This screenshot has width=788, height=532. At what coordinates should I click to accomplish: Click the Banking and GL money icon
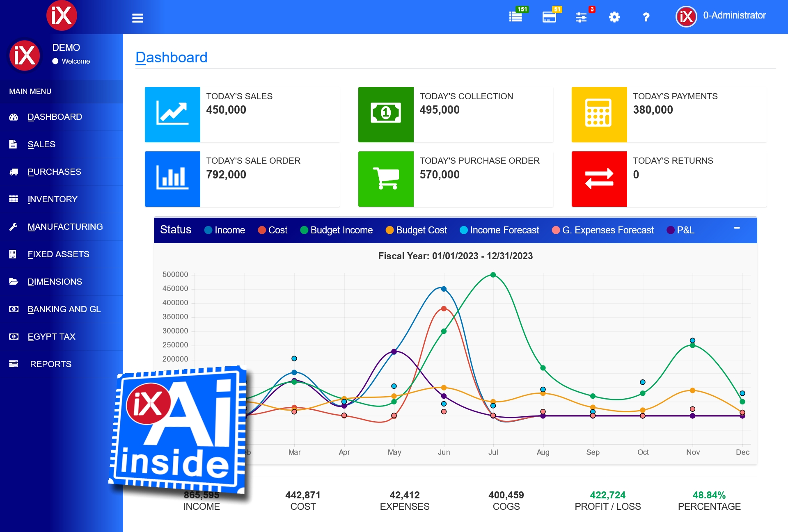pos(14,309)
